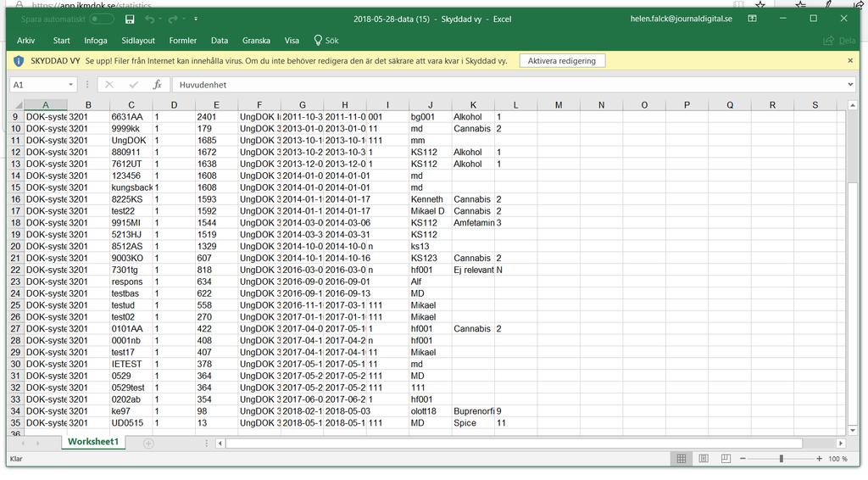Open the Infoga ribbon tab
The width and height of the screenshot is (868, 480).
[96, 41]
